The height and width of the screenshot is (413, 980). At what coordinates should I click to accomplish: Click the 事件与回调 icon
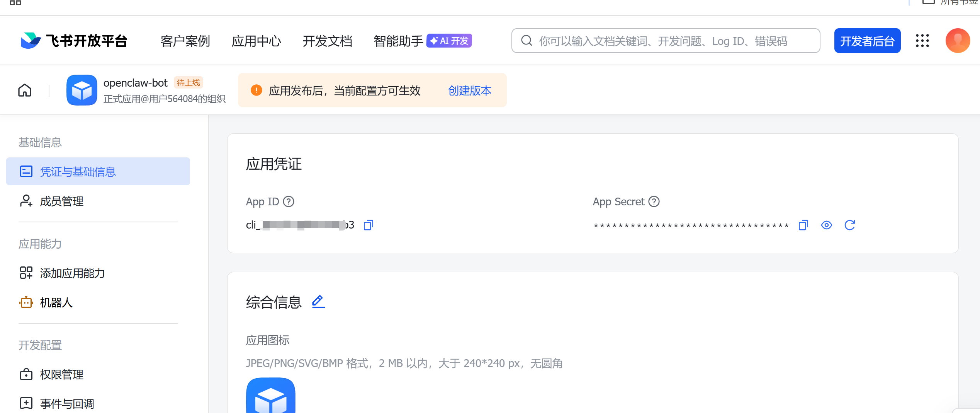coord(26,403)
